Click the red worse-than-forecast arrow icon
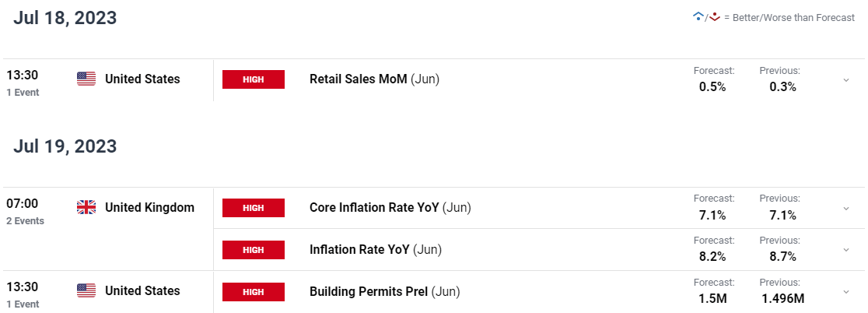 (714, 17)
